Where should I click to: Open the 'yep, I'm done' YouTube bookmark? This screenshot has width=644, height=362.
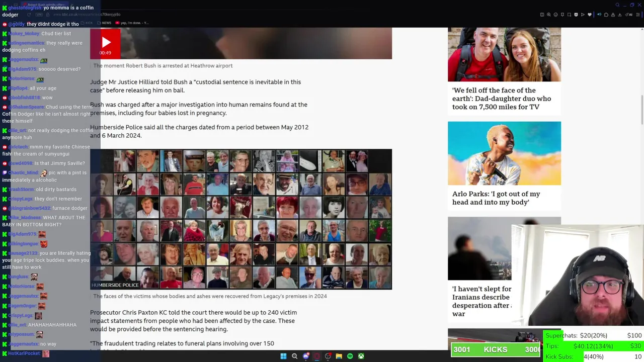click(132, 23)
